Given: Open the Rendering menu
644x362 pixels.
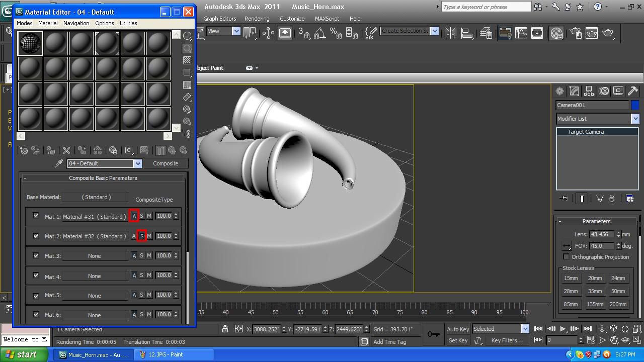Looking at the screenshot, I should (x=257, y=19).
